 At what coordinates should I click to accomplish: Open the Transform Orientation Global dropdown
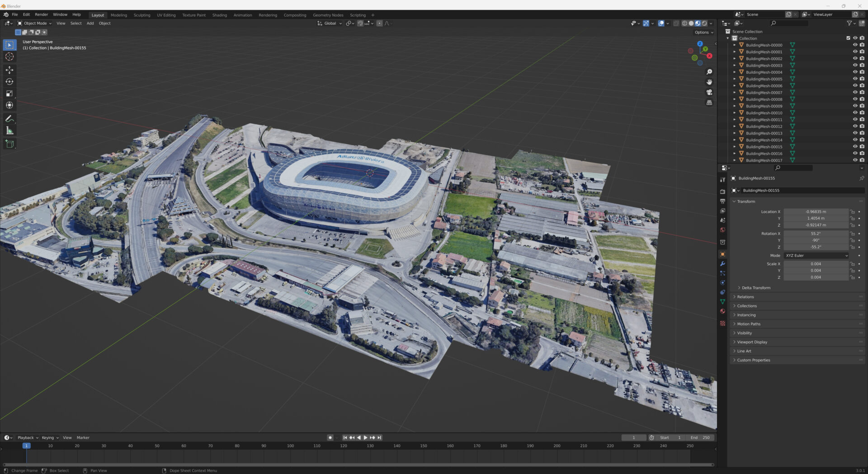(330, 23)
